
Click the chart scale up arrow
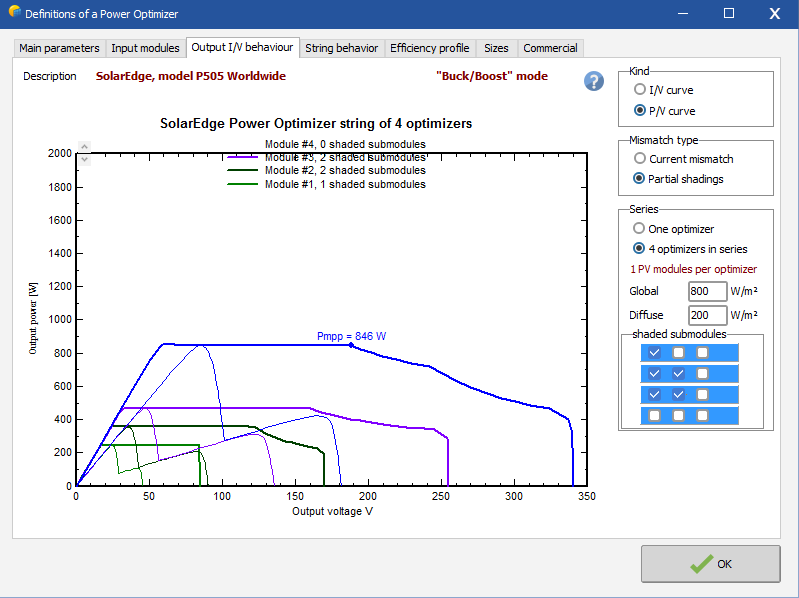pyautogui.click(x=85, y=147)
